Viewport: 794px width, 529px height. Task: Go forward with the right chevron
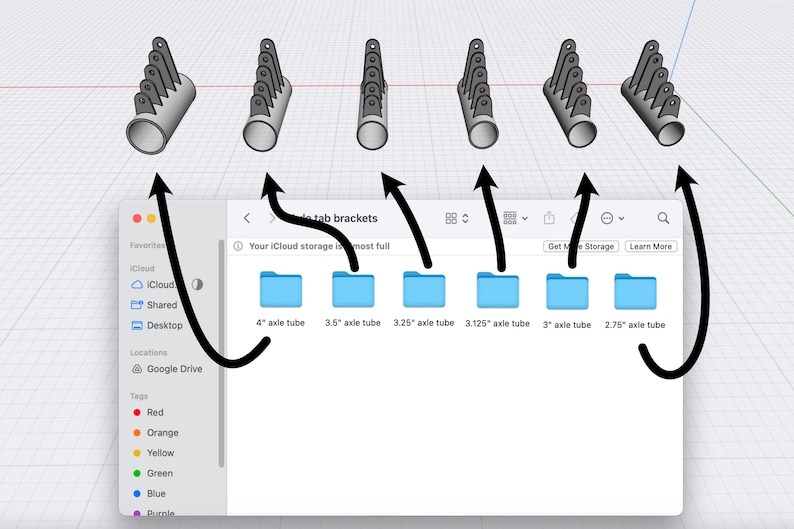(272, 218)
